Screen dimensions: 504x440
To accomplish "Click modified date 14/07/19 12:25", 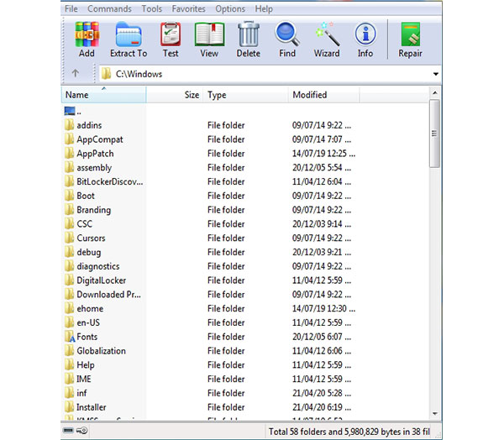I will (323, 154).
